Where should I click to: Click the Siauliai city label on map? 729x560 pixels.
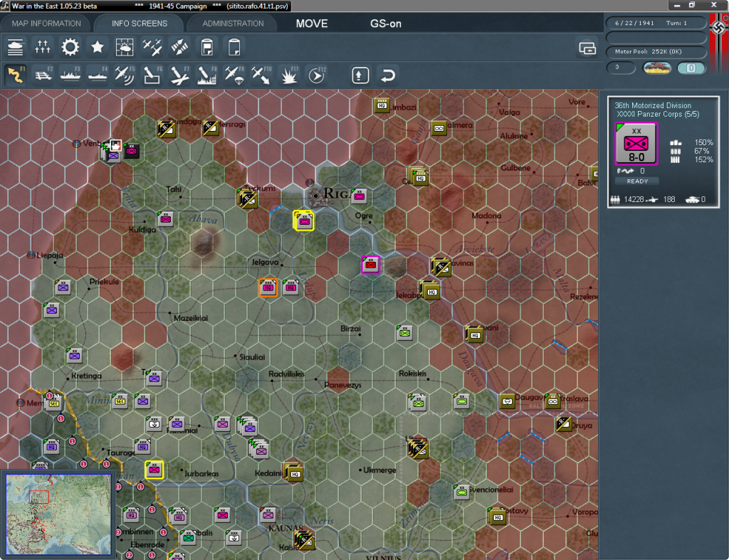click(x=252, y=357)
